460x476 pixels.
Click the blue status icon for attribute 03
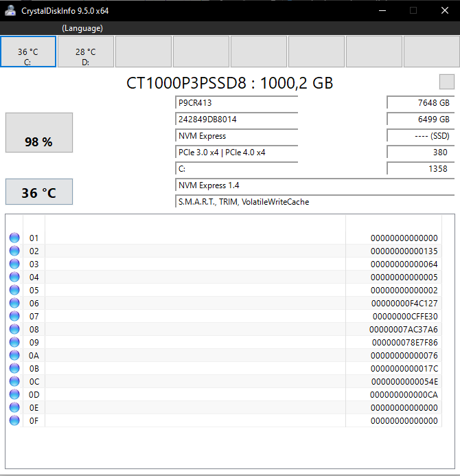pyautogui.click(x=14, y=264)
